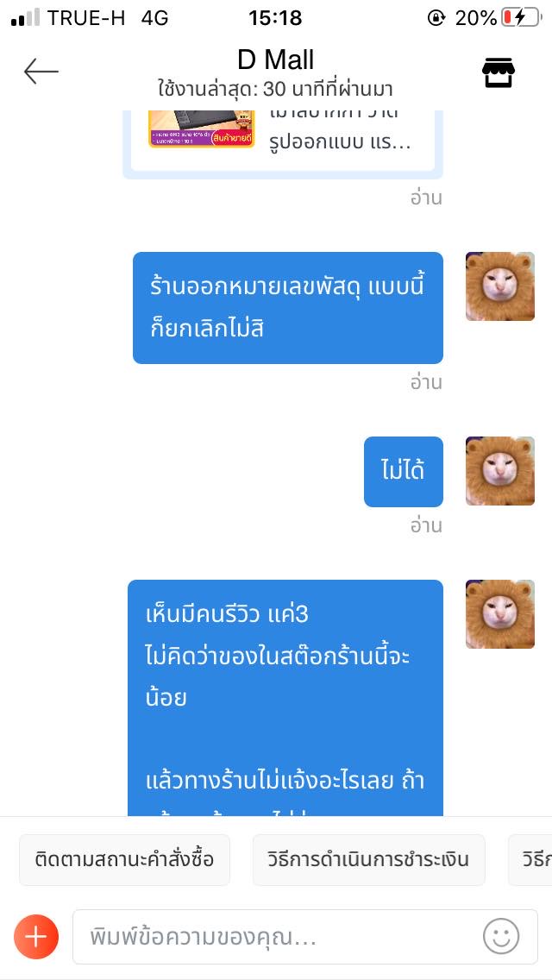Viewport: 552px width, 980px height.
Task: Tap lion cat avatar next to ไม่ได้ message
Action: pos(500,471)
